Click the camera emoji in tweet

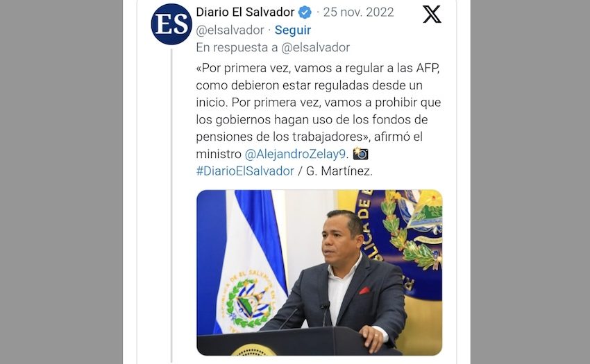click(x=360, y=153)
